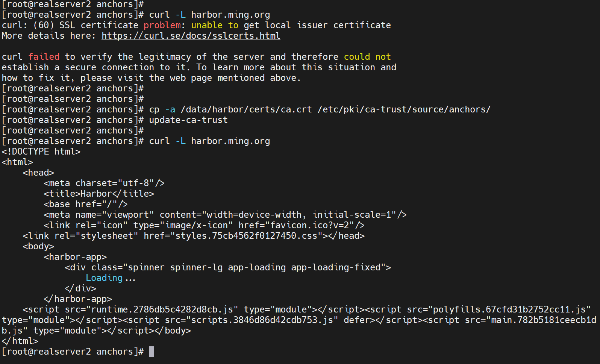The height and width of the screenshot is (364, 600).
Task: Click the /data/harbor/certs/ca.crt source path
Action: point(246,109)
